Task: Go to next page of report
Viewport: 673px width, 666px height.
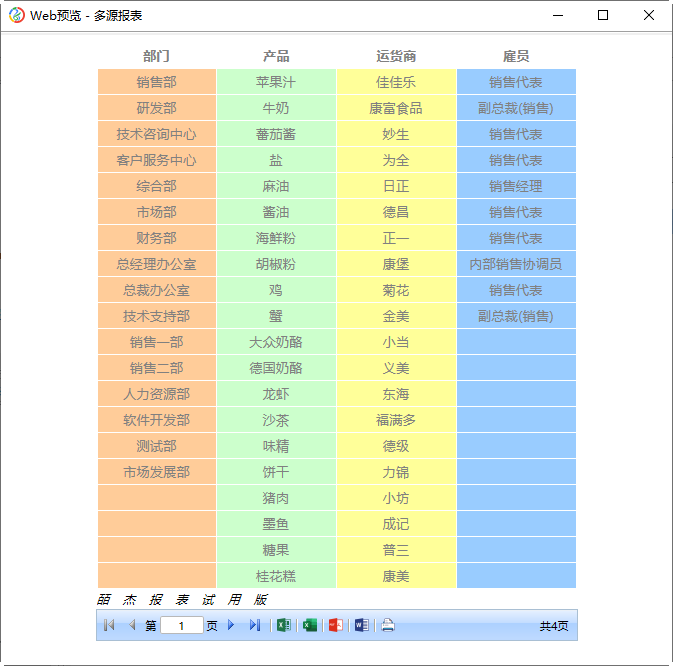Action: [x=231, y=625]
